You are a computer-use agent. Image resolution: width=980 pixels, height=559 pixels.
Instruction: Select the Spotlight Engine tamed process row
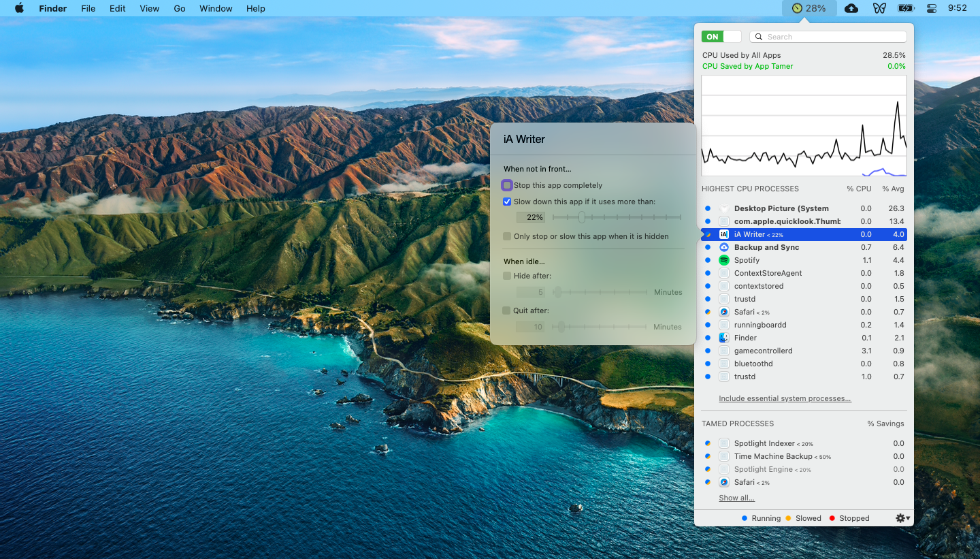[x=804, y=469]
